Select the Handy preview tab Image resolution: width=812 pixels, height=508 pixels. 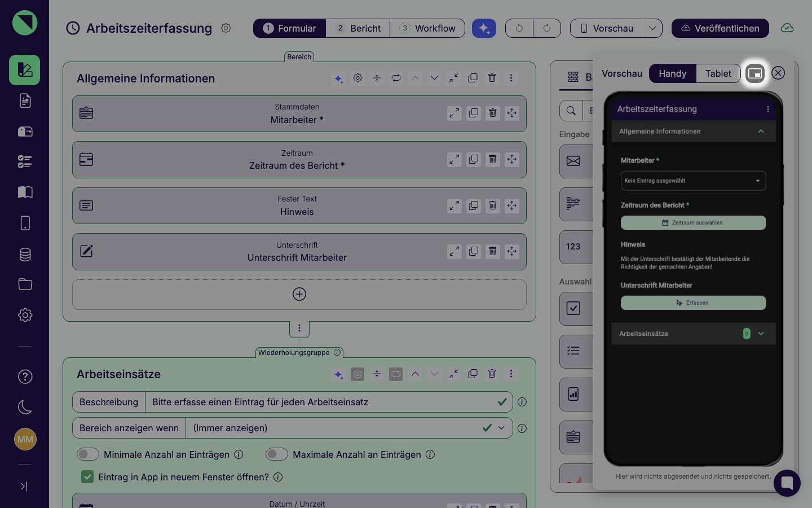tap(673, 73)
